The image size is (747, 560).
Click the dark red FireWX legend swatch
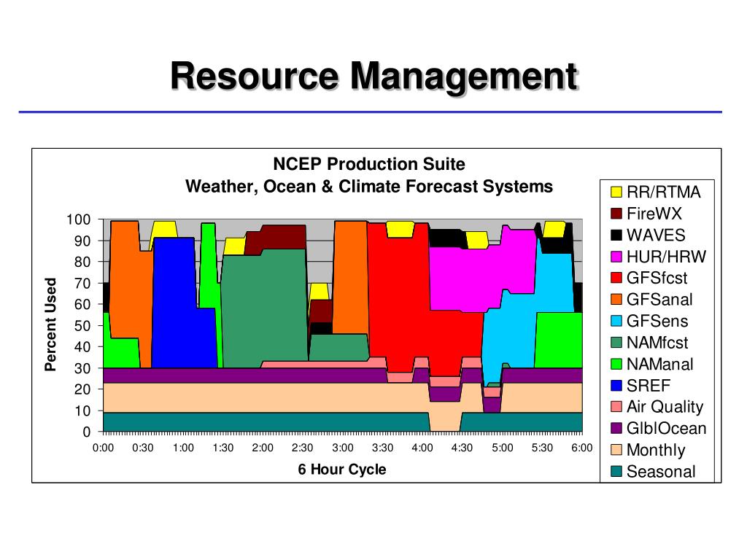616,214
